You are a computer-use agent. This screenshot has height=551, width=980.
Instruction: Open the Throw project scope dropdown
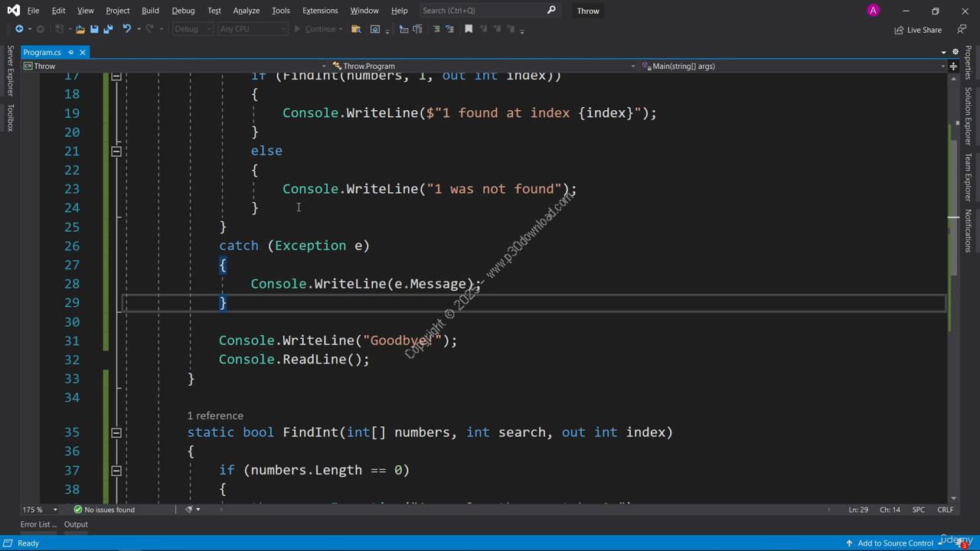175,67
